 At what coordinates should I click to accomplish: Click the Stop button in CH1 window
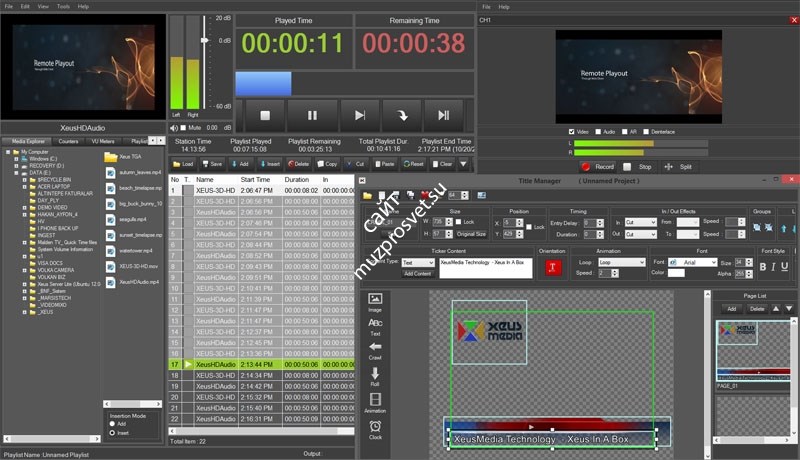[638, 167]
